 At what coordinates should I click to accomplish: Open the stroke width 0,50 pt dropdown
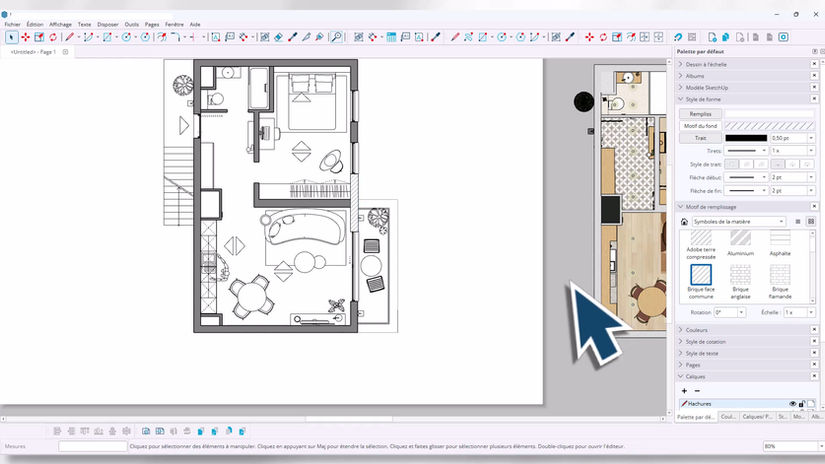pyautogui.click(x=811, y=138)
